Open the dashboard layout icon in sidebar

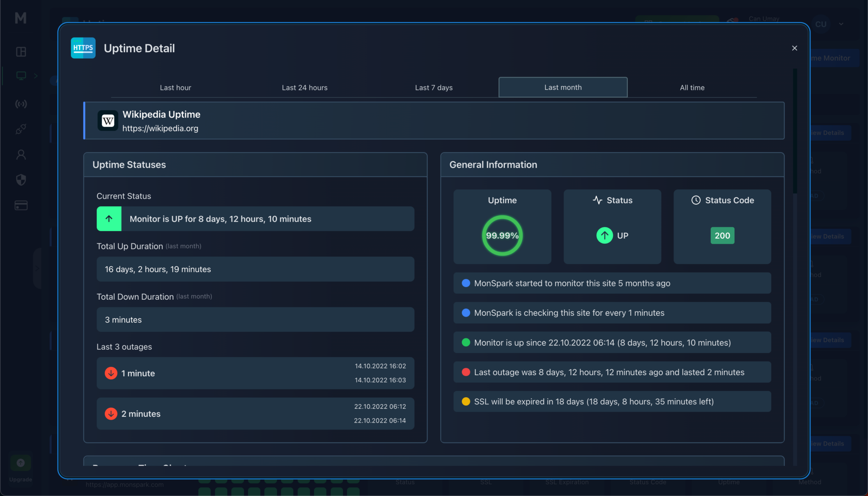[x=21, y=52]
